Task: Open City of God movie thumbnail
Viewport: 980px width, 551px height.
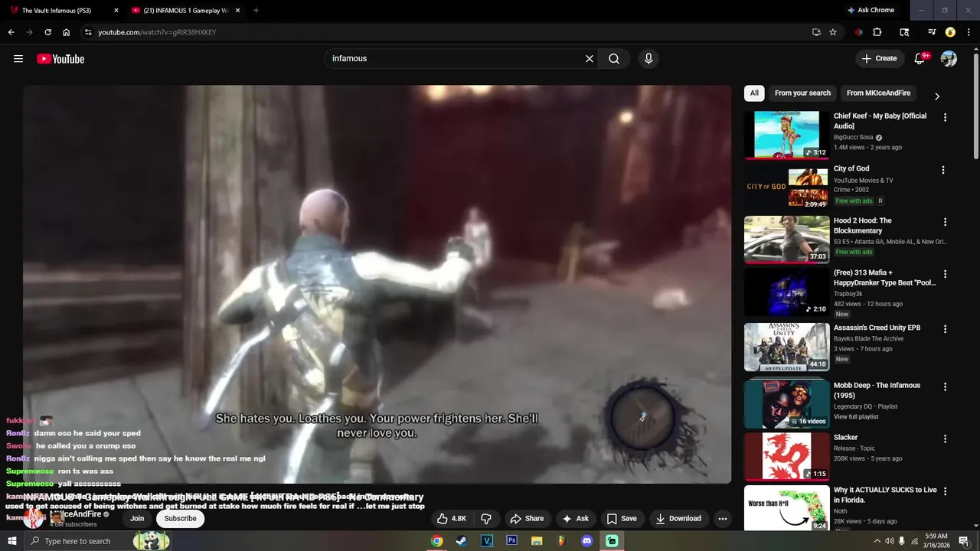Action: click(x=786, y=187)
